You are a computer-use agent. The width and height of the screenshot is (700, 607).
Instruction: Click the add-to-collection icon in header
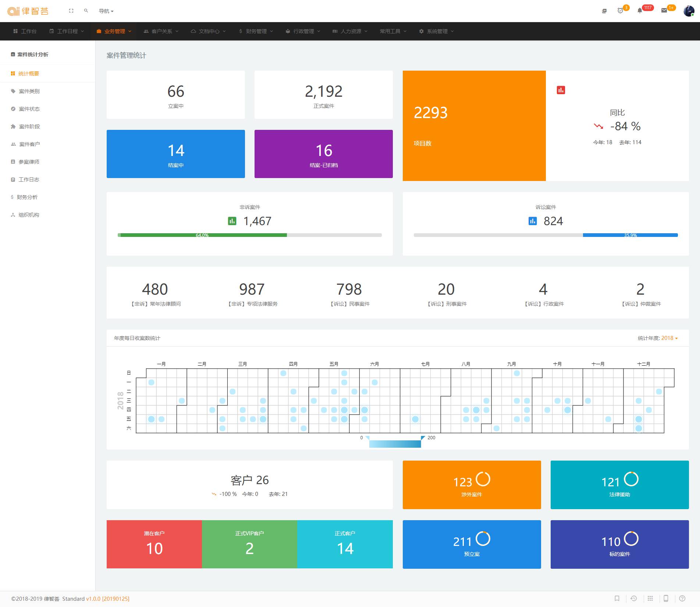click(604, 11)
